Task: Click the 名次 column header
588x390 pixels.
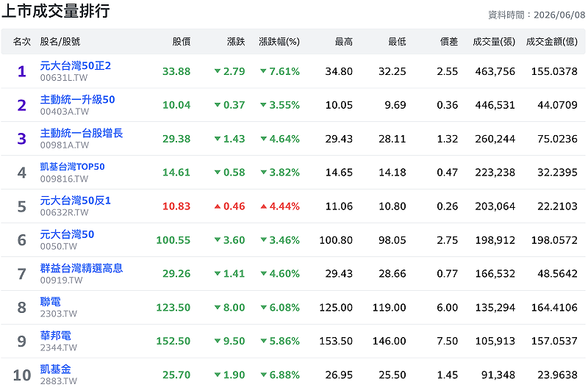Action: pyautogui.click(x=22, y=42)
